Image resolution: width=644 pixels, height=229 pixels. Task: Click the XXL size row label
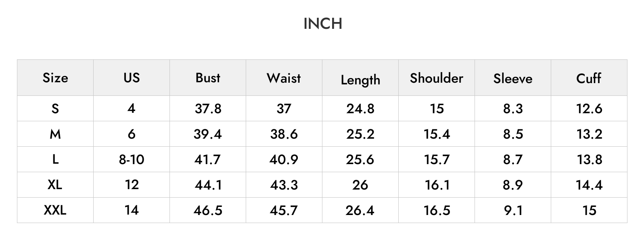[x=55, y=210]
